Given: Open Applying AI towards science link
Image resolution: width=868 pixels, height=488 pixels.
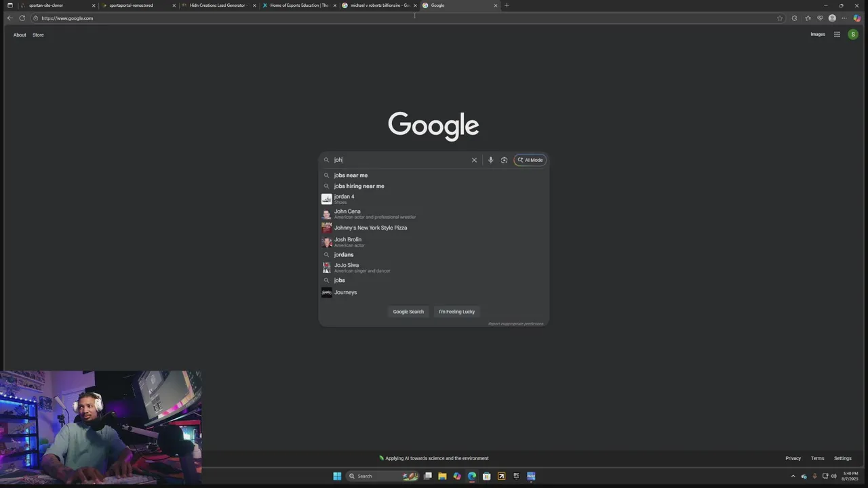Looking at the screenshot, I should (434, 458).
